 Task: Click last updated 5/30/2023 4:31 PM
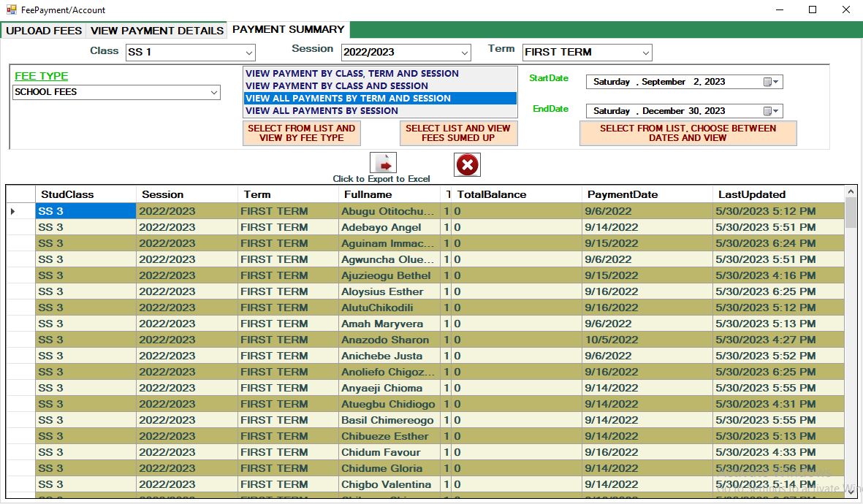click(x=778, y=404)
